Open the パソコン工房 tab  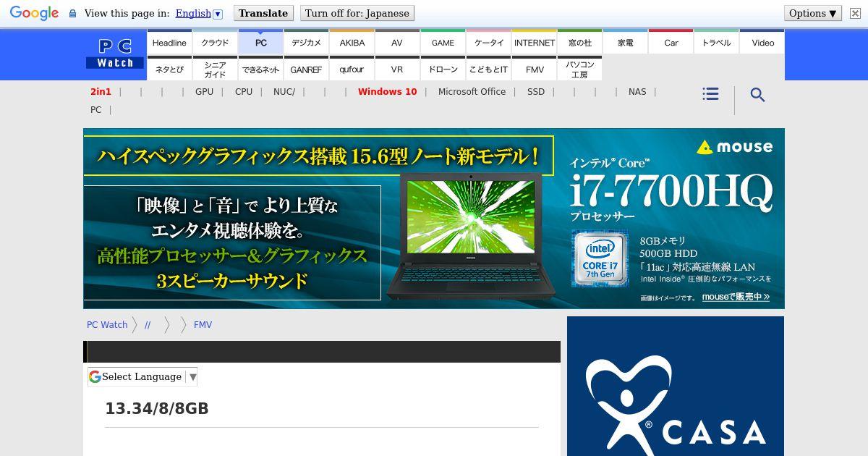580,69
